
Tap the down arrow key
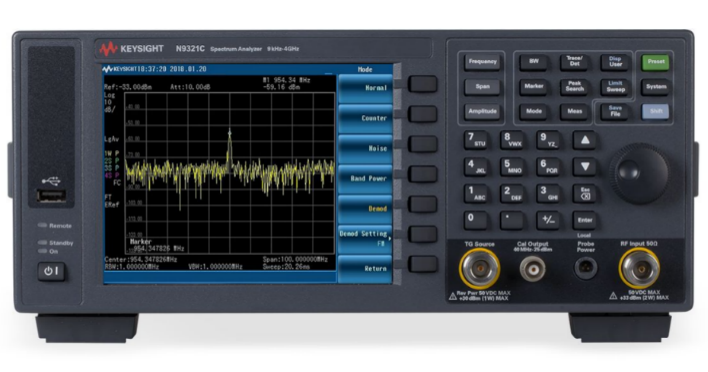click(x=585, y=167)
